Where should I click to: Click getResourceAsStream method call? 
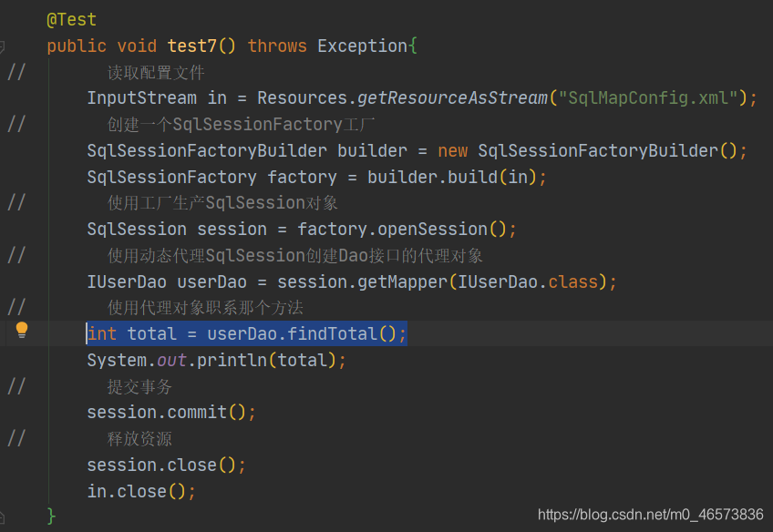tap(452, 98)
